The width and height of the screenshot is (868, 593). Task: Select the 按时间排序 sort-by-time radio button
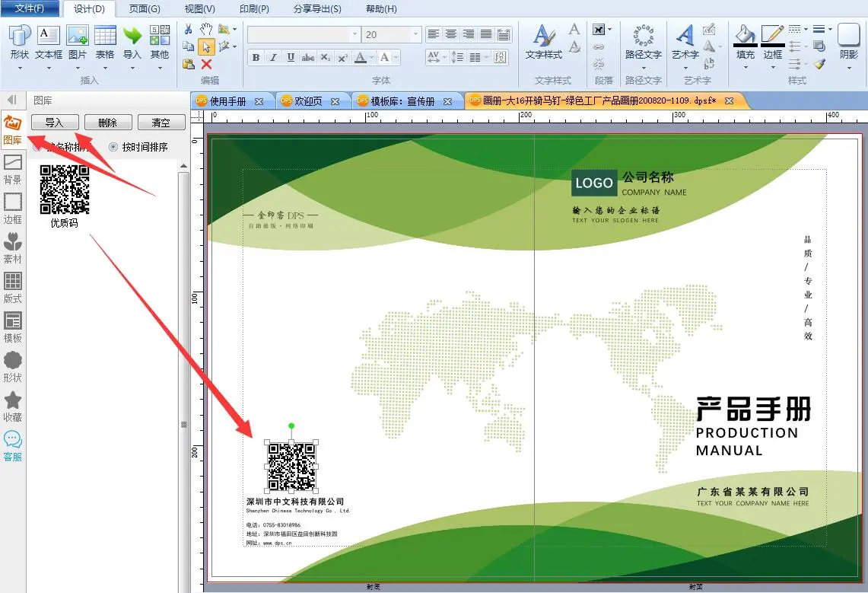[114, 147]
